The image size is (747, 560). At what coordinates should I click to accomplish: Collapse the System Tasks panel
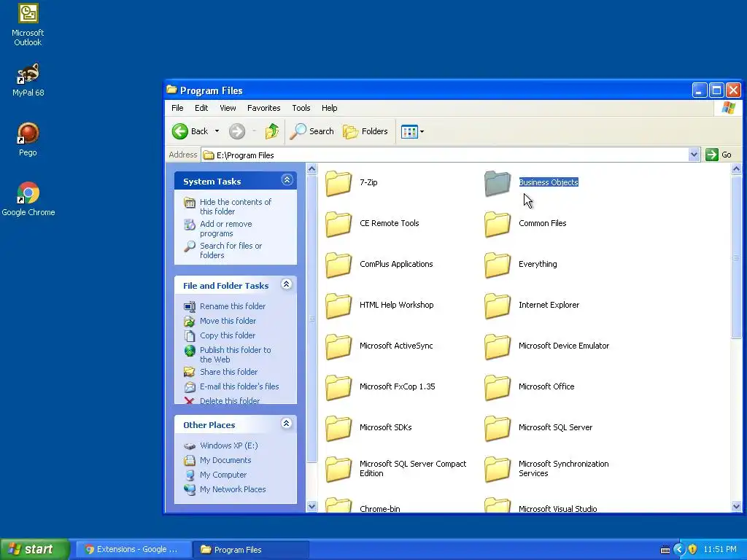coord(287,180)
